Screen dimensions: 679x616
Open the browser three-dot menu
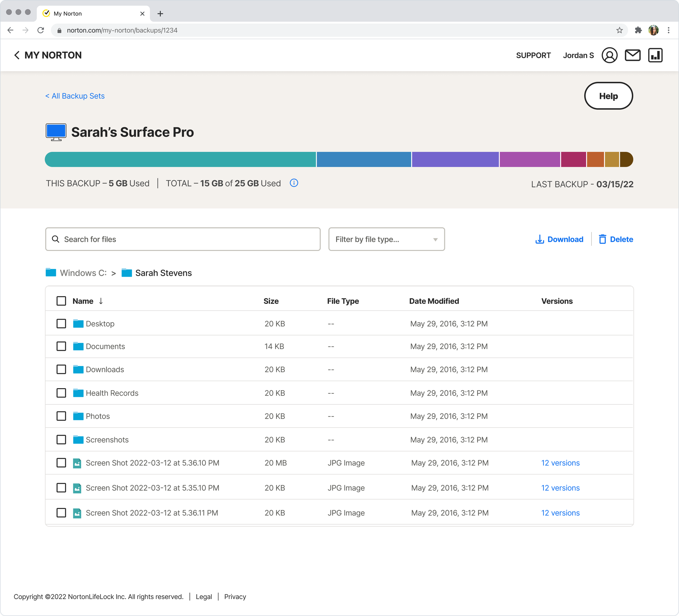click(x=668, y=30)
